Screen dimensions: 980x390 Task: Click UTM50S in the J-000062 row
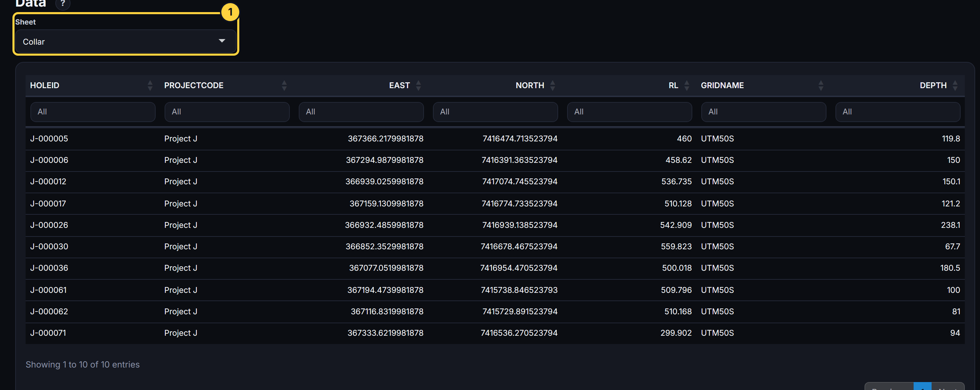click(x=717, y=311)
